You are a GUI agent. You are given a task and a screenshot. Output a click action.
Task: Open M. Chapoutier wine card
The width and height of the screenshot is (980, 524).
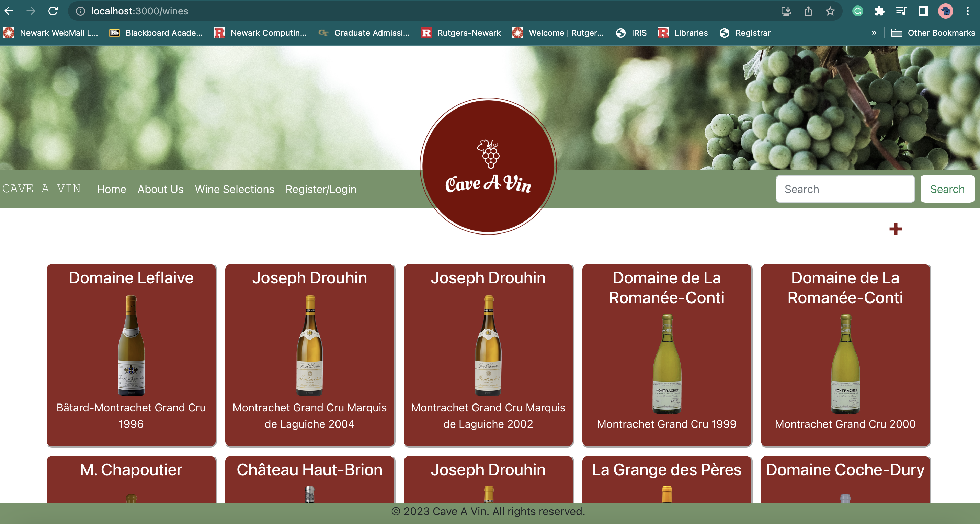point(131,479)
